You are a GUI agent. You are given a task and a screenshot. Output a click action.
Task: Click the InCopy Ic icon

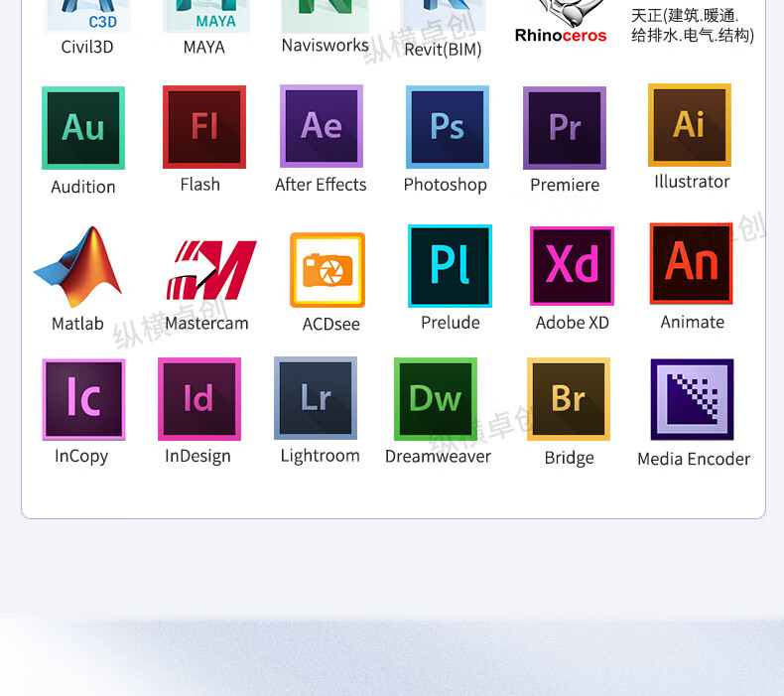83,399
